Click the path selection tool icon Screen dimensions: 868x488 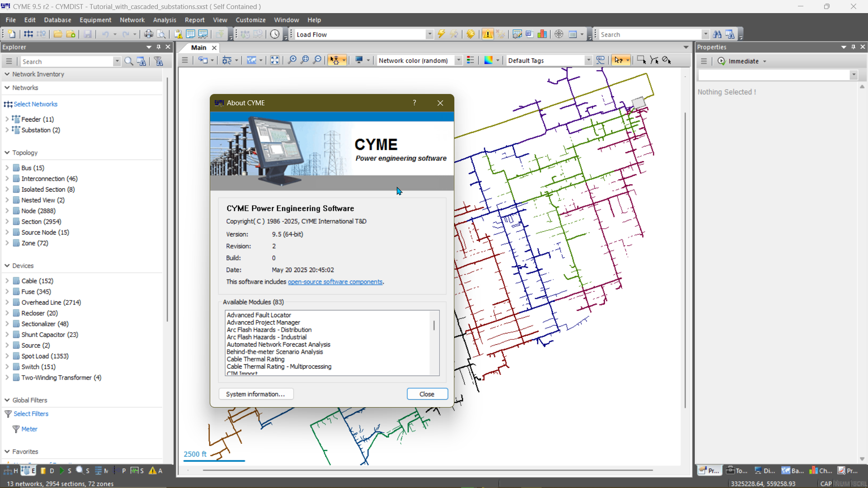point(654,60)
